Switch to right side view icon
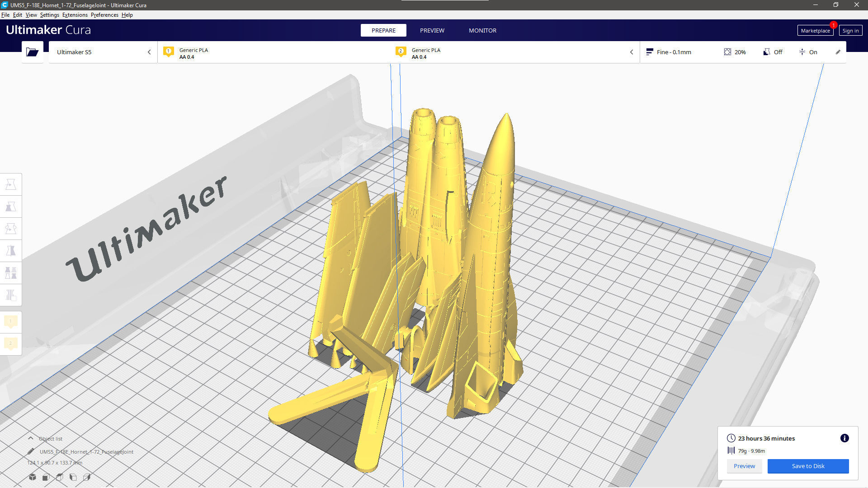 (x=87, y=477)
